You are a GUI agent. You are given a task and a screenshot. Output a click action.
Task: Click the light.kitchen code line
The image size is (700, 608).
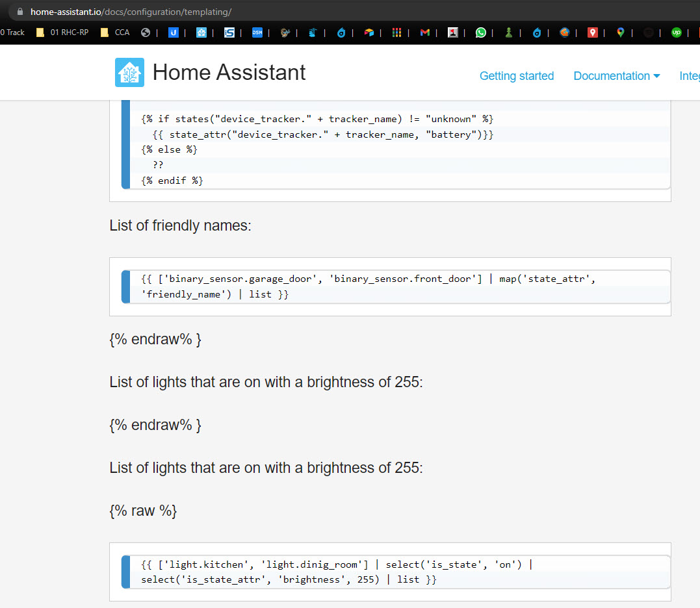pos(337,564)
